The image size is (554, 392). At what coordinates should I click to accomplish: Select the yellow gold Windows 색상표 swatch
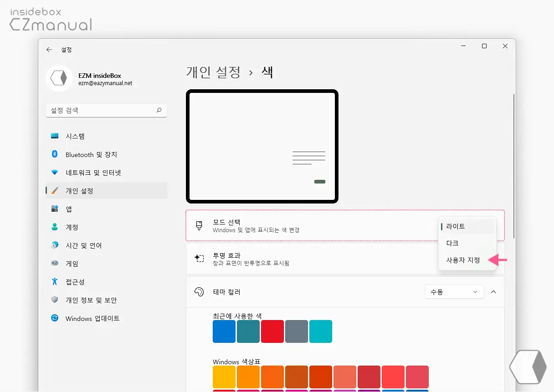click(224, 377)
